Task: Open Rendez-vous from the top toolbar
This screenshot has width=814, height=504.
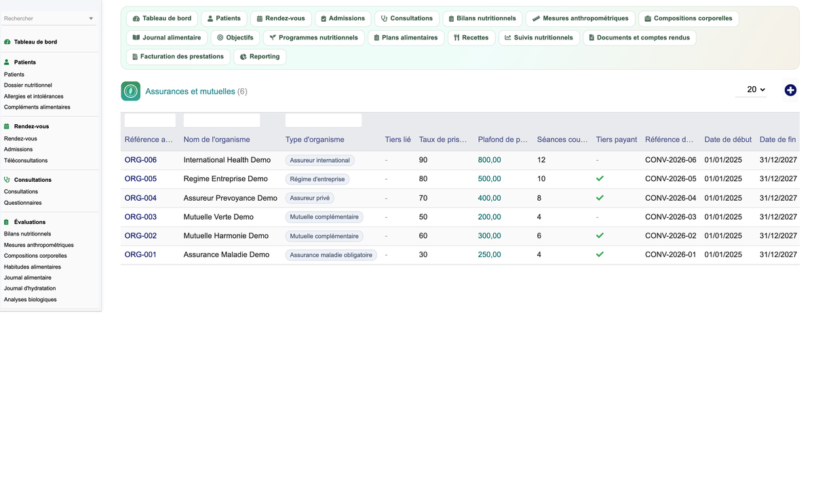Action: click(x=281, y=18)
